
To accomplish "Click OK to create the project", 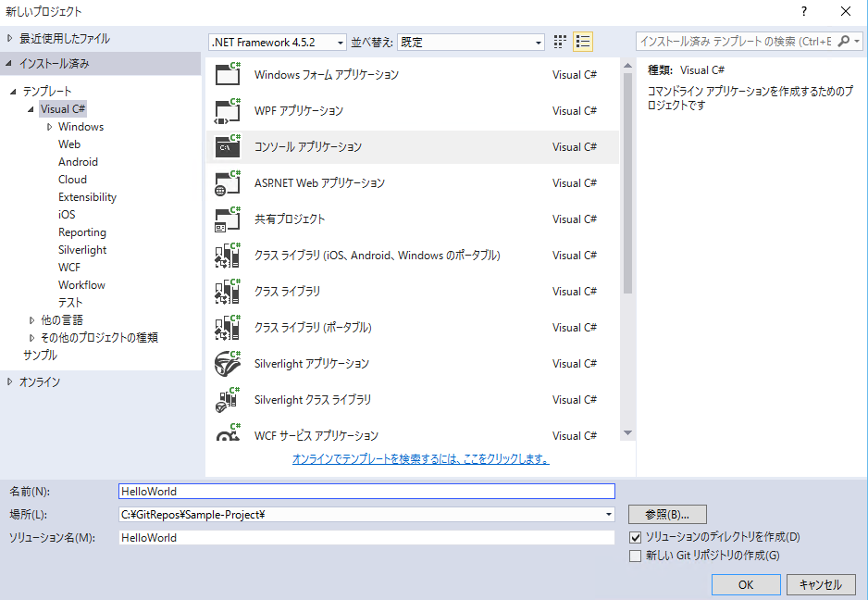I will [x=746, y=584].
